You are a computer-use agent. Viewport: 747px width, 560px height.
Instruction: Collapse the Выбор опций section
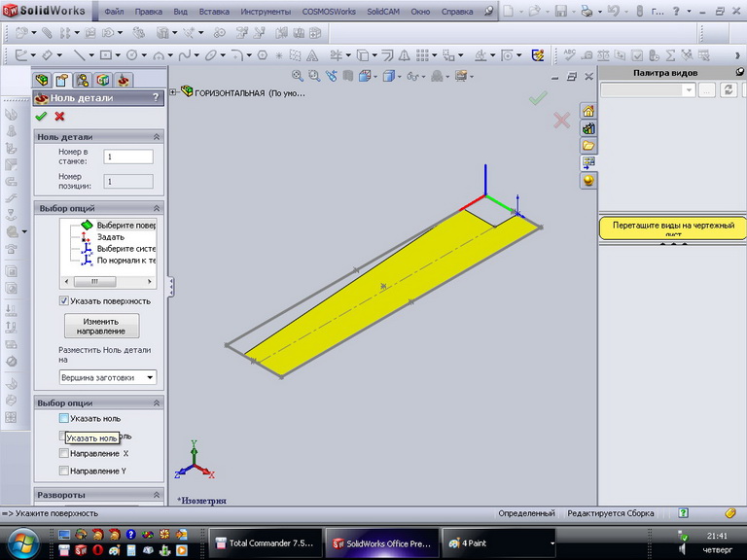pyautogui.click(x=157, y=208)
